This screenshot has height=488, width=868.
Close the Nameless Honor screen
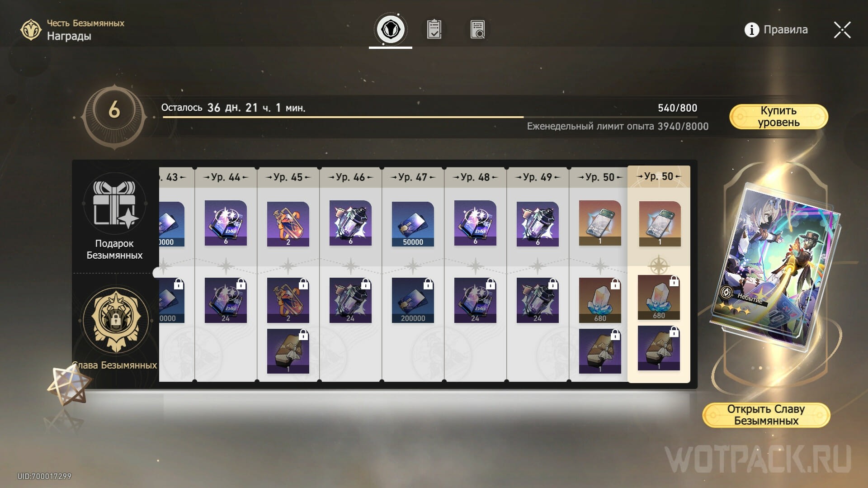coord(842,30)
